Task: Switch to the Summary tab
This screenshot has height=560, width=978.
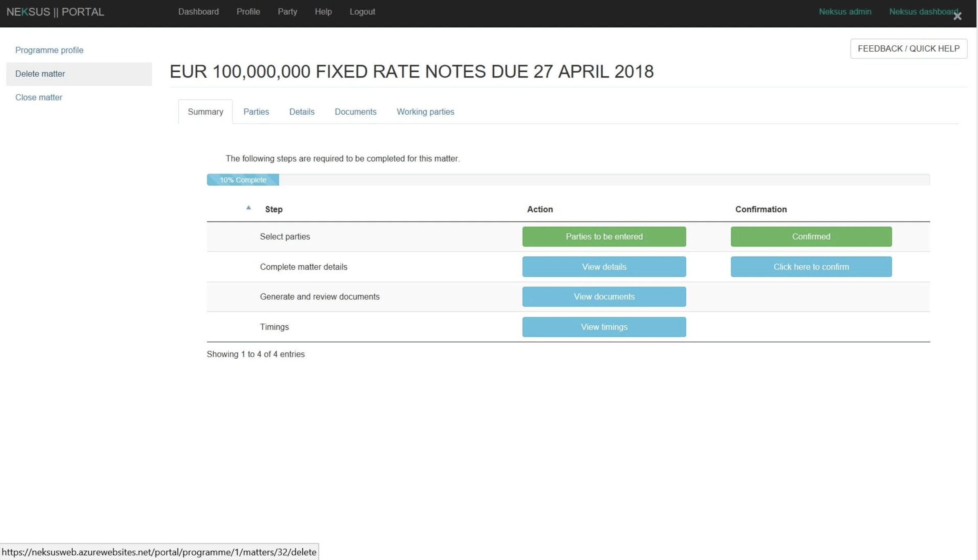Action: (x=205, y=112)
